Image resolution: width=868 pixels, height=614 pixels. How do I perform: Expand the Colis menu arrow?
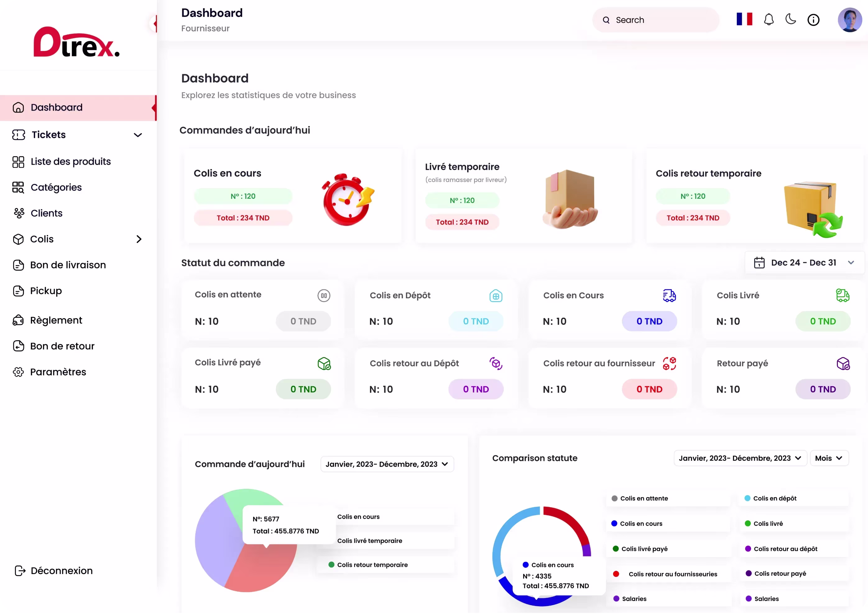pos(139,239)
